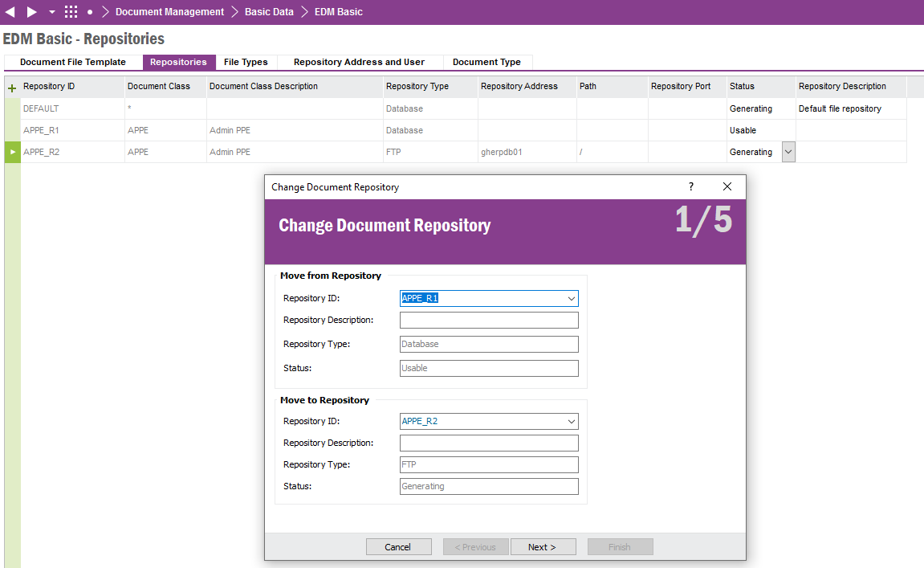Click Repository Type column header

pyautogui.click(x=430, y=86)
